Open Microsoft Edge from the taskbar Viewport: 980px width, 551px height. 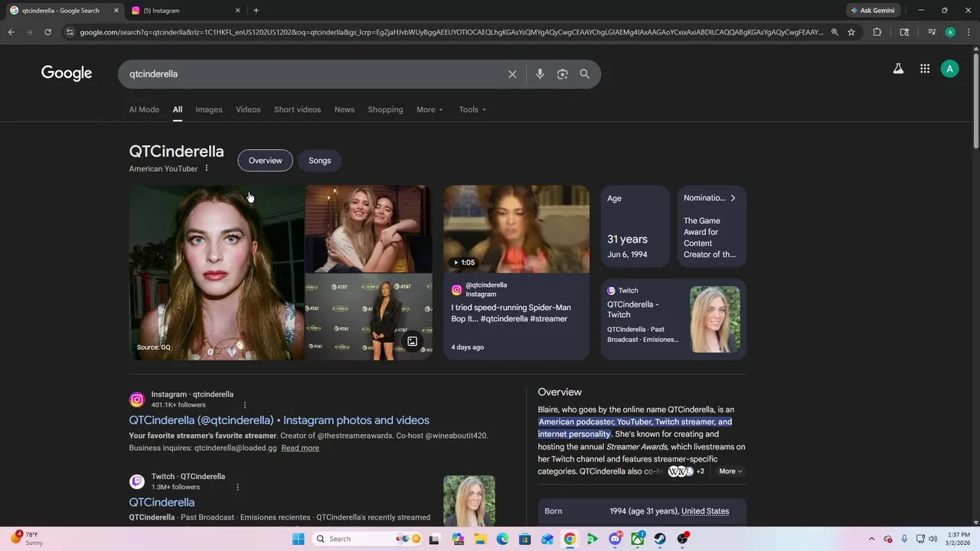pos(502,539)
